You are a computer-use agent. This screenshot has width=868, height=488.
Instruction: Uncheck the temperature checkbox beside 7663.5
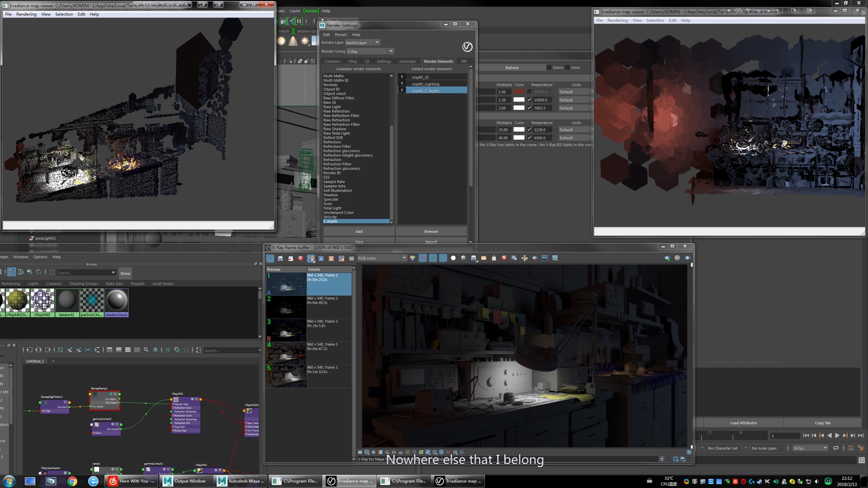[529, 108]
